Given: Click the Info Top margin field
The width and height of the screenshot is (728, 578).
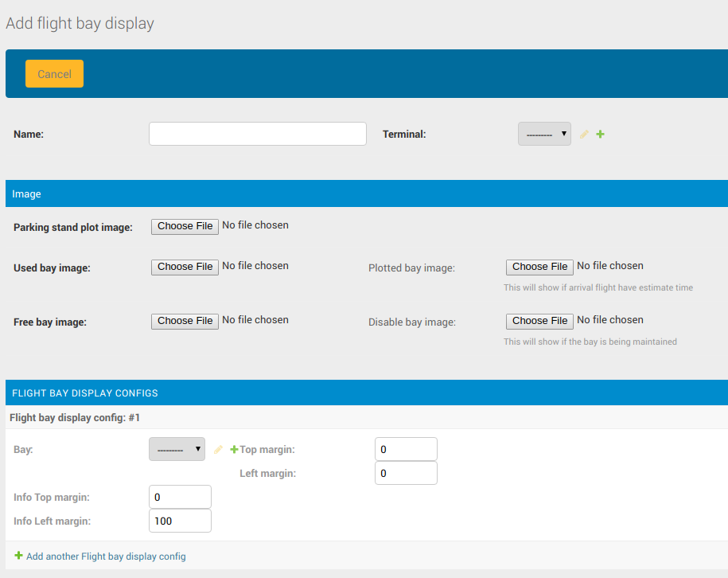Looking at the screenshot, I should coord(180,497).
